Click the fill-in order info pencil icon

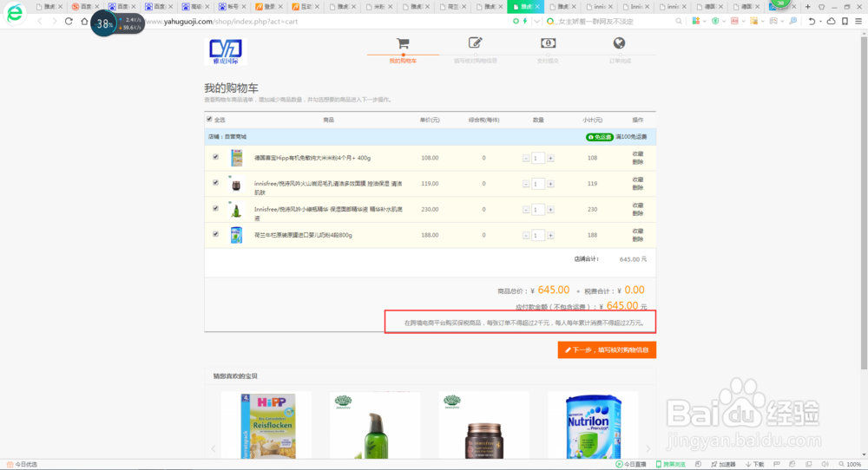point(475,42)
